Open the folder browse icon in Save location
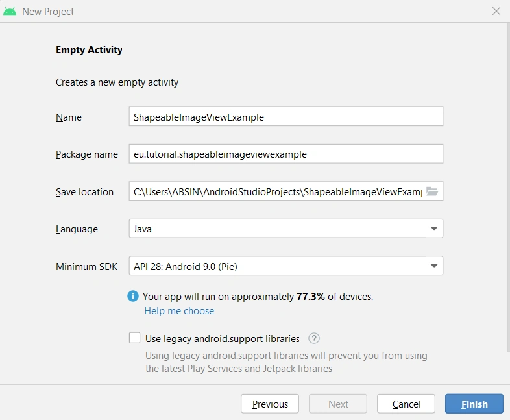The width and height of the screenshot is (510, 420). [x=432, y=191]
